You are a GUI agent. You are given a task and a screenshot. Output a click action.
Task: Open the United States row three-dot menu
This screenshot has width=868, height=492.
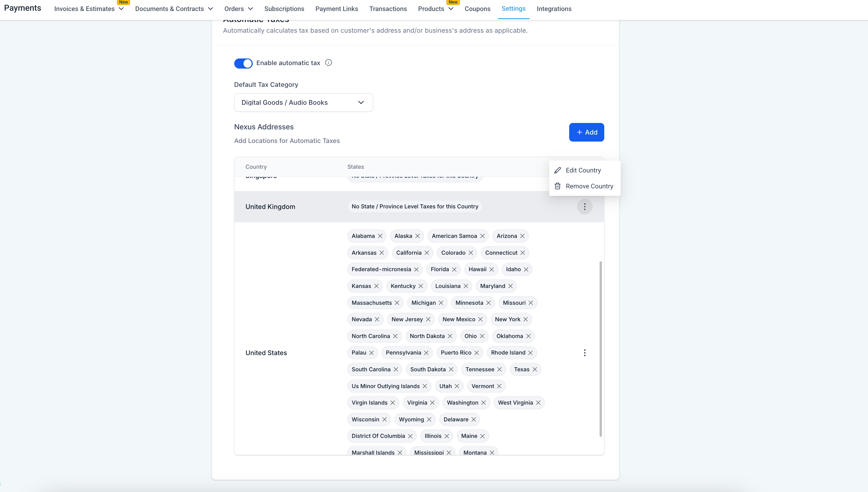585,353
